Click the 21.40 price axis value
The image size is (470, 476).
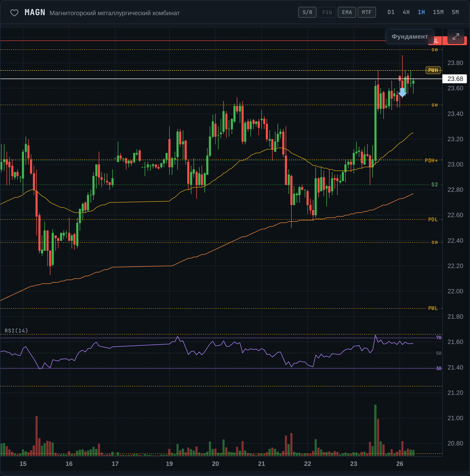click(455, 367)
